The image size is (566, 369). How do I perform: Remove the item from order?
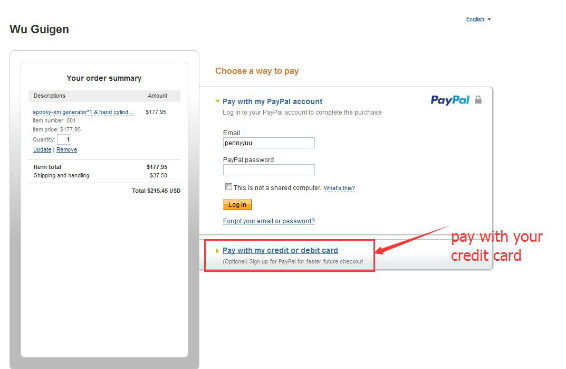[67, 149]
